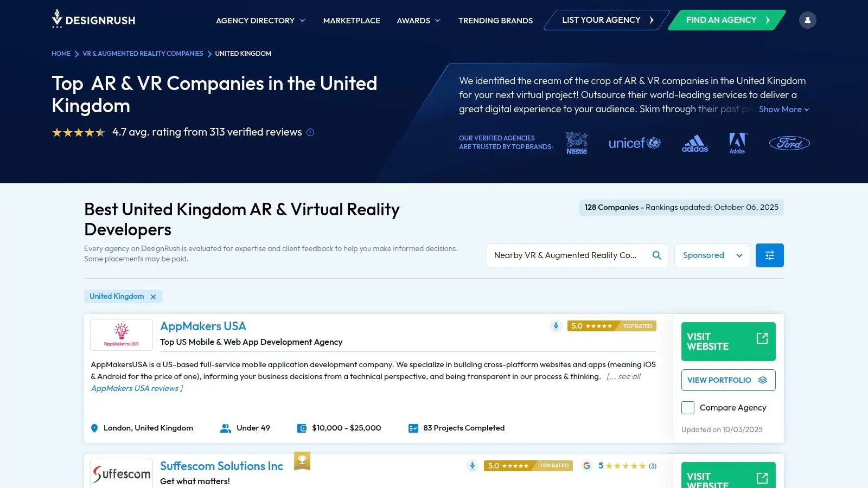The image size is (868, 488).
Task: Click the location pin icon near London
Action: point(94,428)
